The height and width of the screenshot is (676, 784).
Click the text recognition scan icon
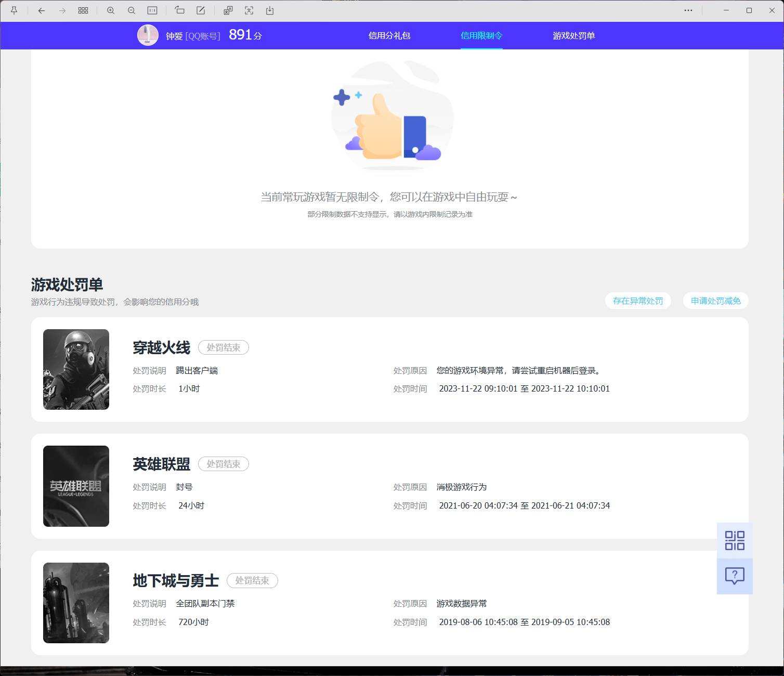249,10
